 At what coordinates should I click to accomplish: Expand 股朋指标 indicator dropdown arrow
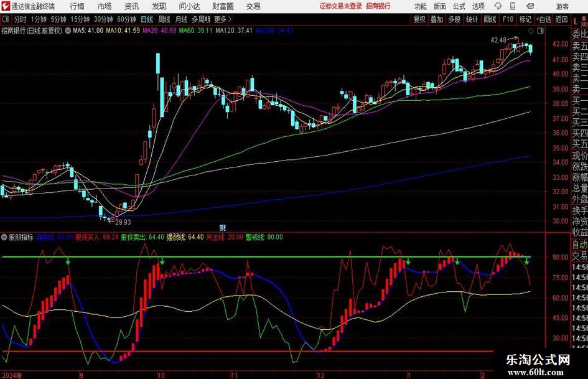tap(4, 237)
